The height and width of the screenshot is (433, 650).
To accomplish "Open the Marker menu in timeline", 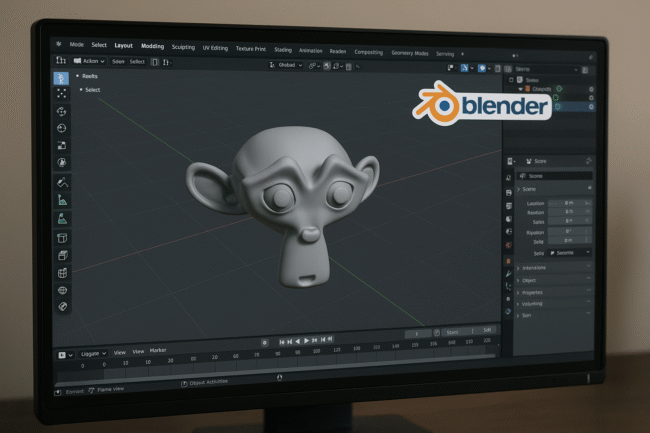I will click(158, 350).
